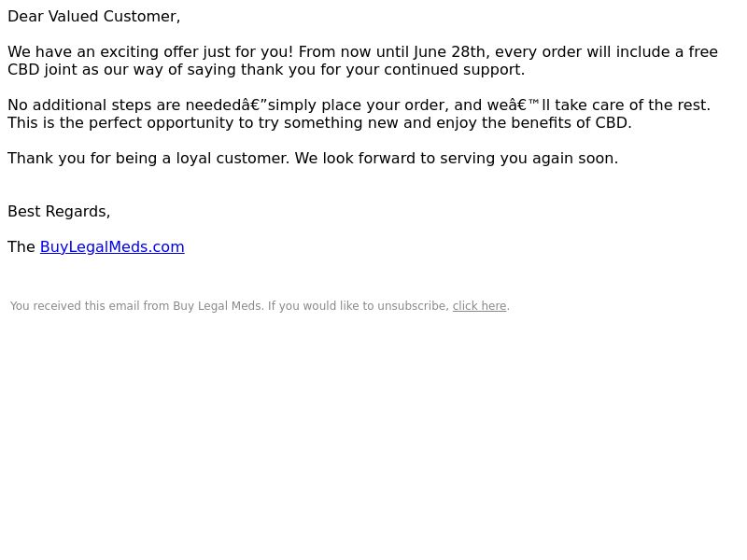Viewport: 747px width, 560px height.
Task: Click the 'Best Regards,' sign-off text
Action: coord(59,212)
